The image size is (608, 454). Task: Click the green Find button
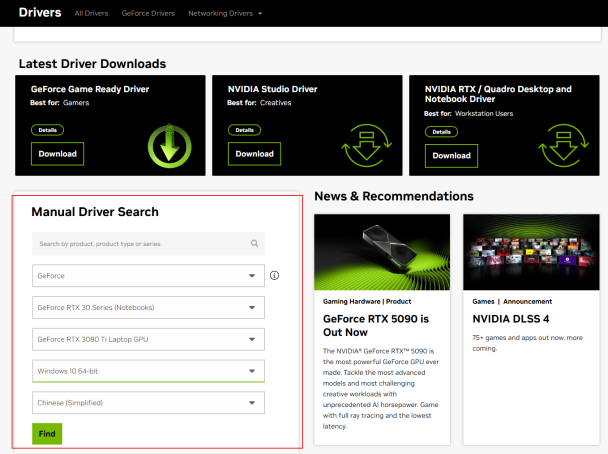coord(47,434)
